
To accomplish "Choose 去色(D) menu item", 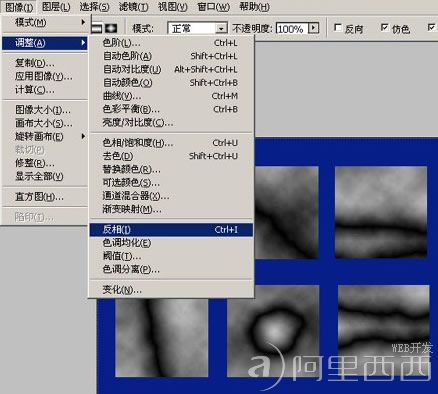I will pos(171,156).
